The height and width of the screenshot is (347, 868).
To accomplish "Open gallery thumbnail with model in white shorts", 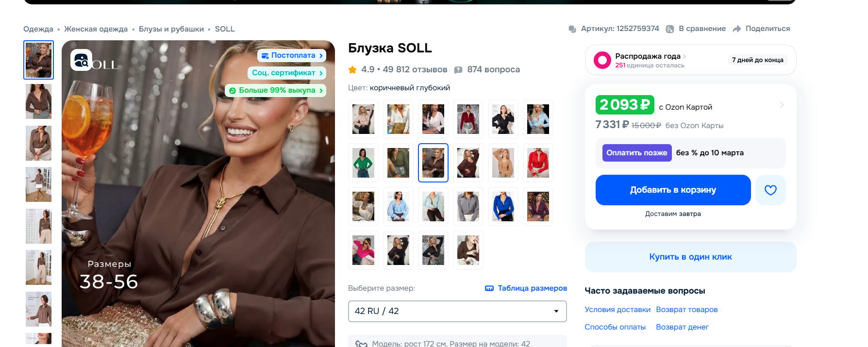I will tap(38, 184).
